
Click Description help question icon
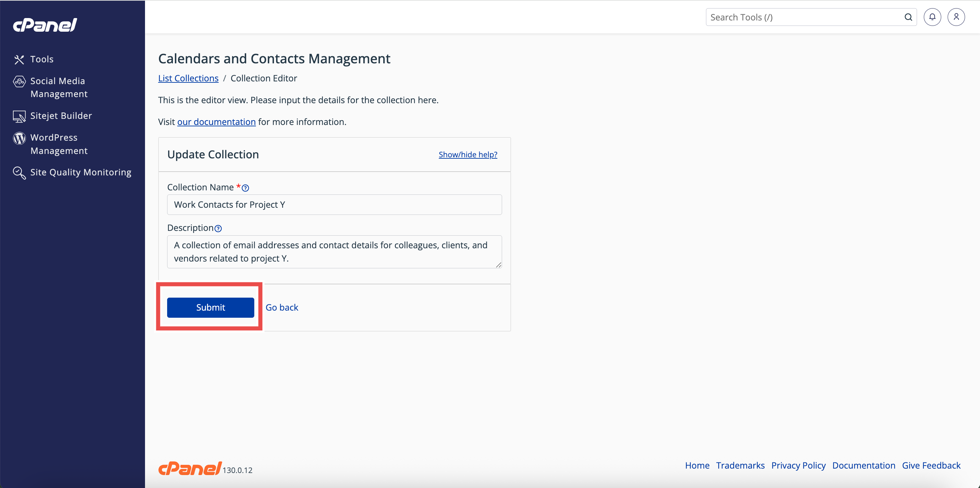coord(218,229)
